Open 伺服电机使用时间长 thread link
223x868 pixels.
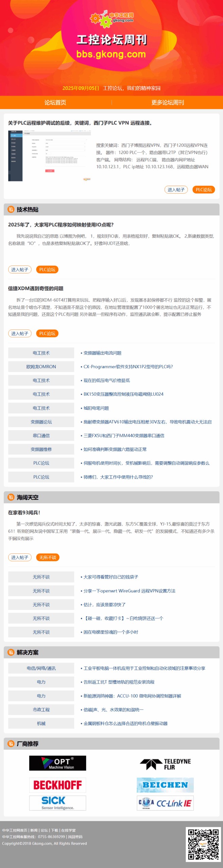(146, 463)
